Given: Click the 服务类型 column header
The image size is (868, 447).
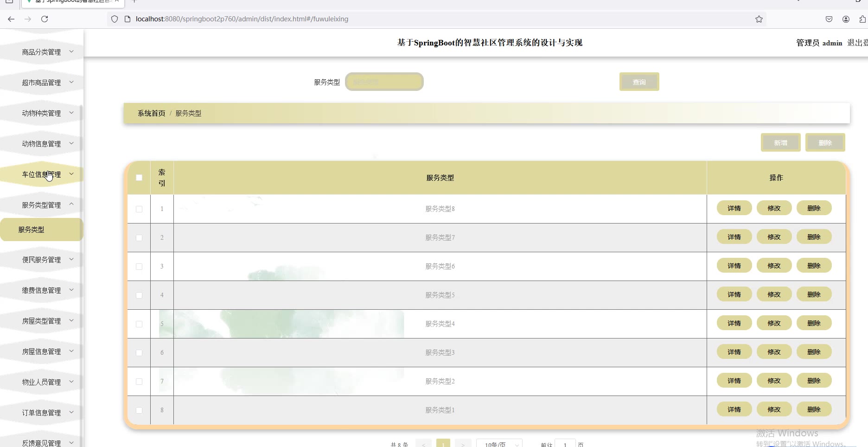Looking at the screenshot, I should 440,178.
